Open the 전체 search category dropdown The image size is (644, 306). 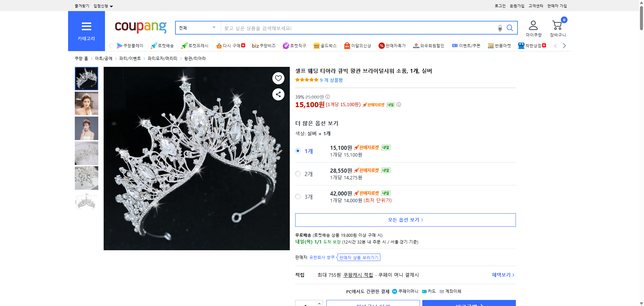(197, 28)
